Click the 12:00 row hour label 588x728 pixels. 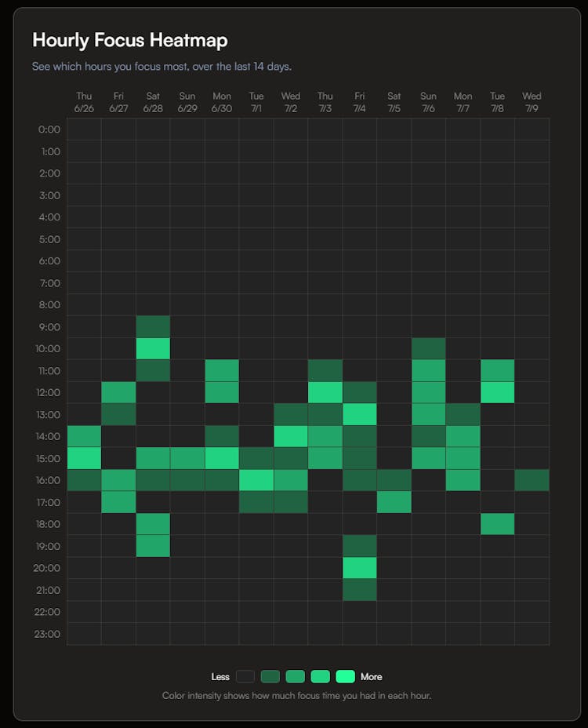[x=49, y=392]
